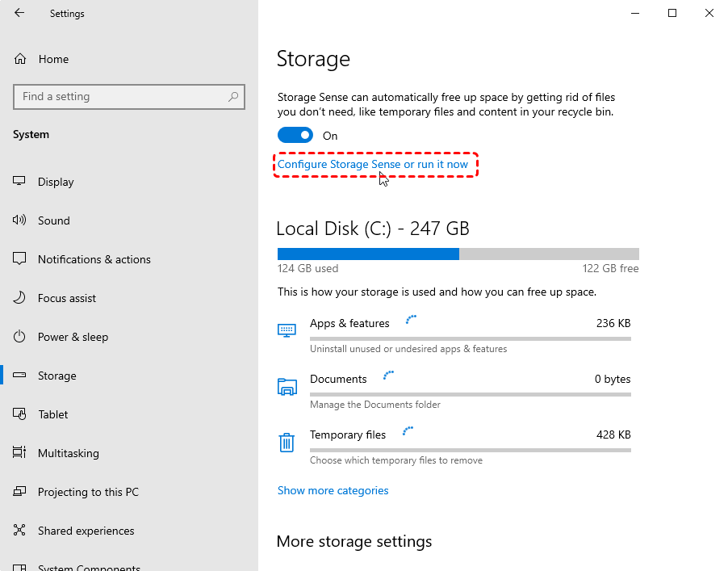This screenshot has width=728, height=571.
Task: Select the Display monitor icon
Action: click(19, 181)
